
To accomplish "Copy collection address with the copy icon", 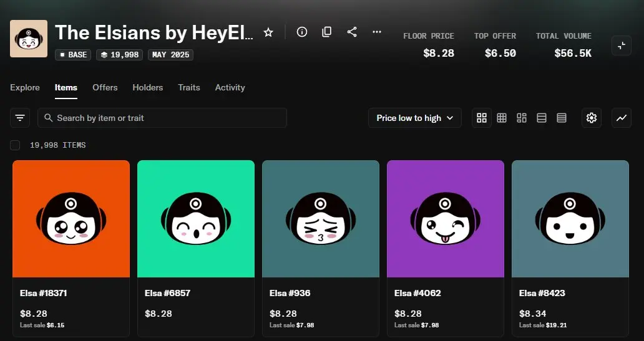I will point(327,32).
